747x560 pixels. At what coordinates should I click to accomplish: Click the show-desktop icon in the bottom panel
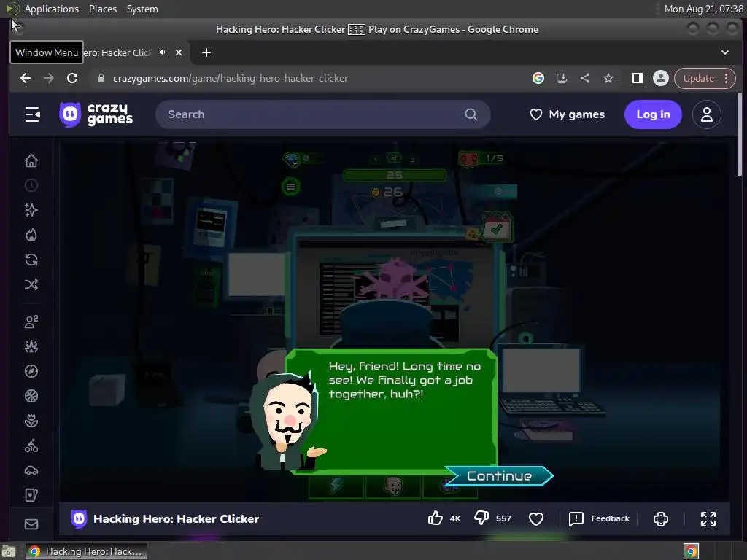click(9, 552)
